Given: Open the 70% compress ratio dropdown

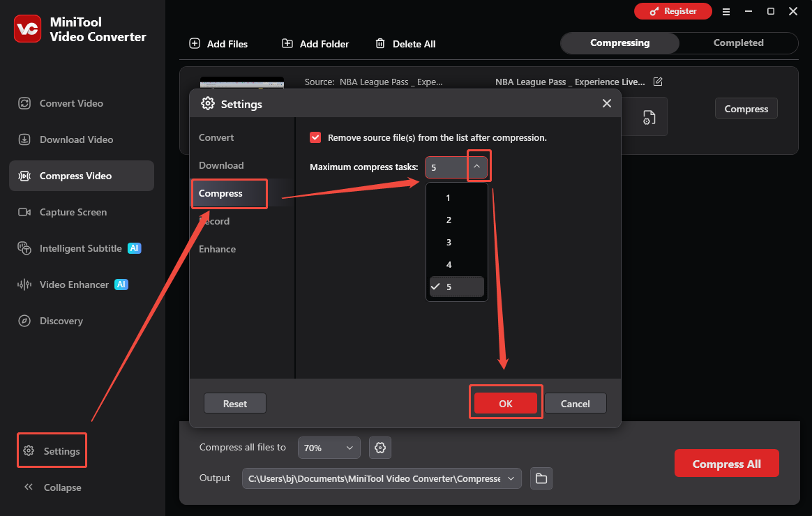Looking at the screenshot, I should coord(329,448).
